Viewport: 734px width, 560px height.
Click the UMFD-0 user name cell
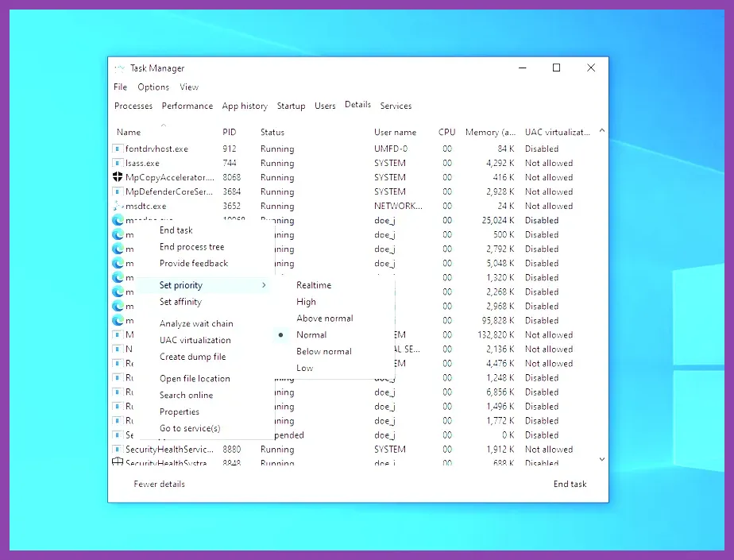[x=390, y=149]
